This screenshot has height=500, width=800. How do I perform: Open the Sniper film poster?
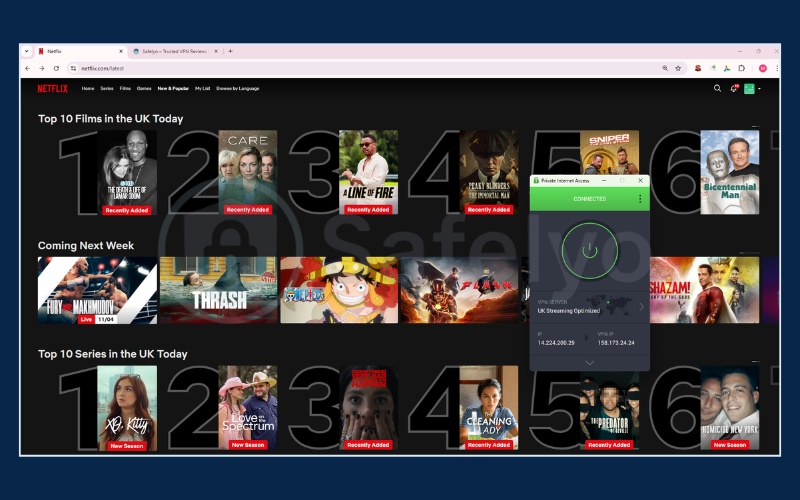point(609,153)
